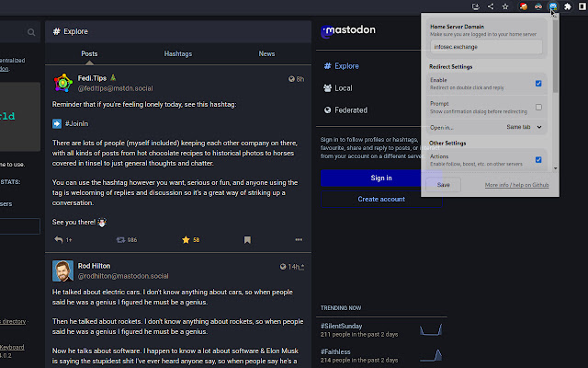
Task: Toggle the Enable redirect checkbox
Action: tap(538, 84)
